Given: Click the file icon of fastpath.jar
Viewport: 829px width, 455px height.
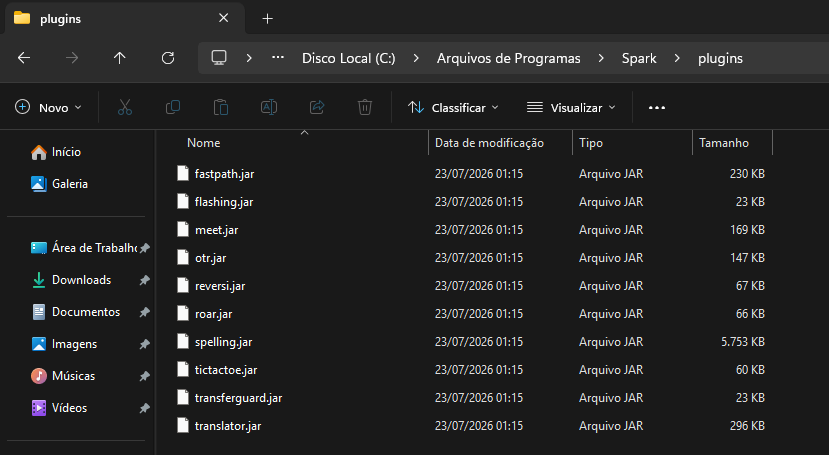Looking at the screenshot, I should pyautogui.click(x=183, y=173).
